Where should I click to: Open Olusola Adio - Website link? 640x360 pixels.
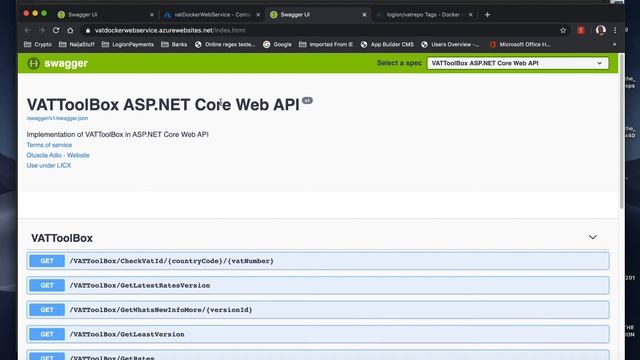coord(58,155)
